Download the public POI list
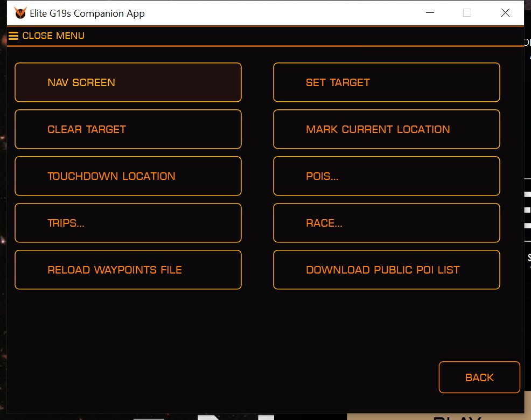 pyautogui.click(x=386, y=270)
